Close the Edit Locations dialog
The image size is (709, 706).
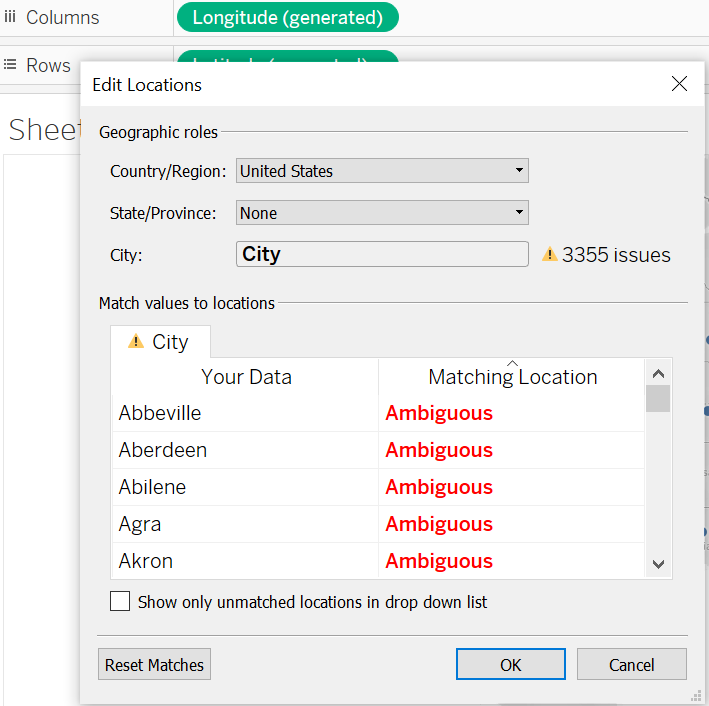pyautogui.click(x=679, y=85)
